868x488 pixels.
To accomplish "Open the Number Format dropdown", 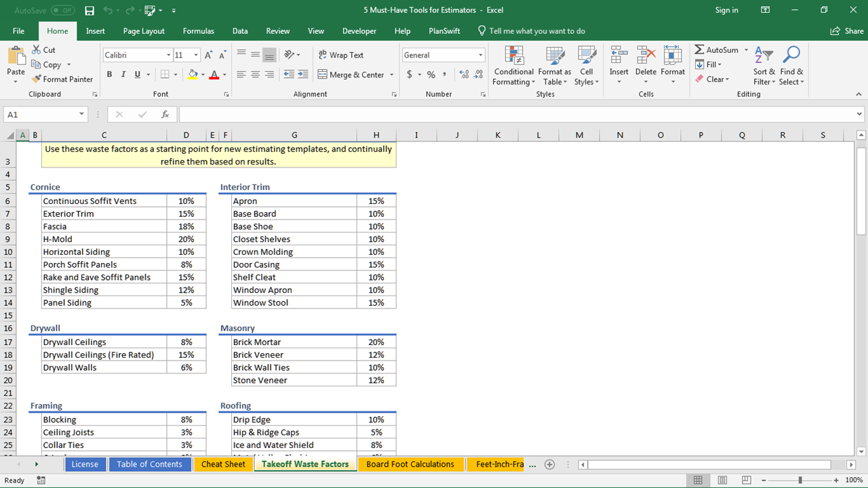I will (480, 55).
